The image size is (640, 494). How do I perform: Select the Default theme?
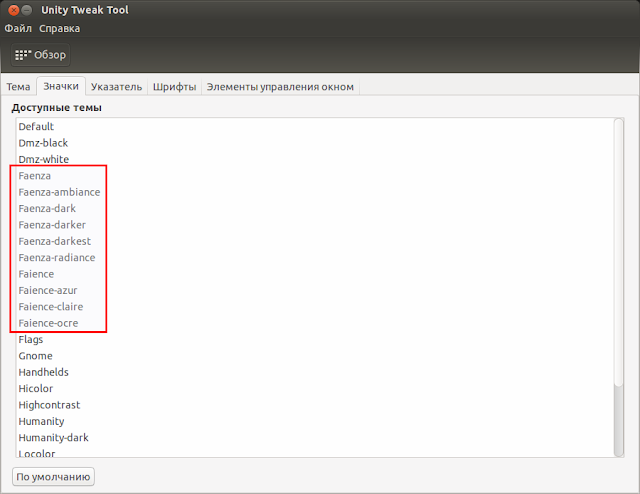[x=315, y=127]
